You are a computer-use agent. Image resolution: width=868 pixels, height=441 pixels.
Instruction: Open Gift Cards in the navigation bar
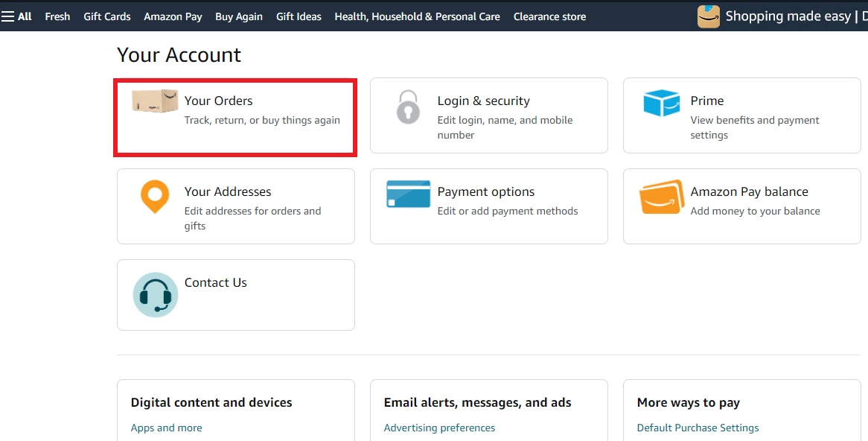[107, 16]
